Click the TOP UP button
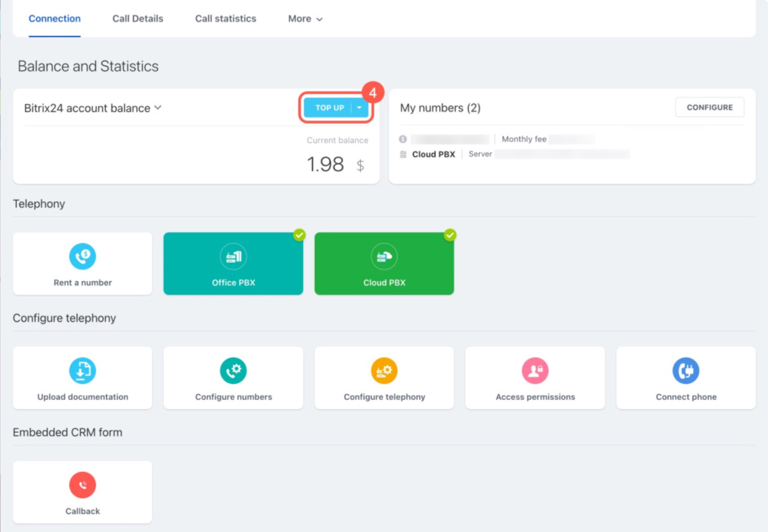The width and height of the screenshot is (768, 532). 329,108
